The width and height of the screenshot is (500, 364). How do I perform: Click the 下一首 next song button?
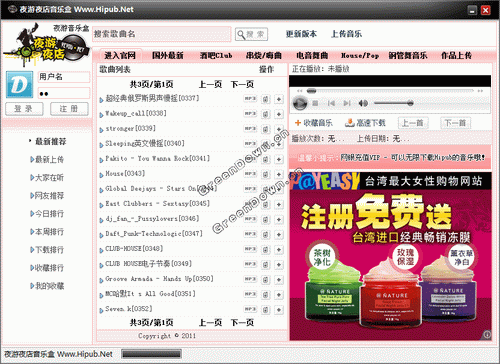tap(455, 123)
